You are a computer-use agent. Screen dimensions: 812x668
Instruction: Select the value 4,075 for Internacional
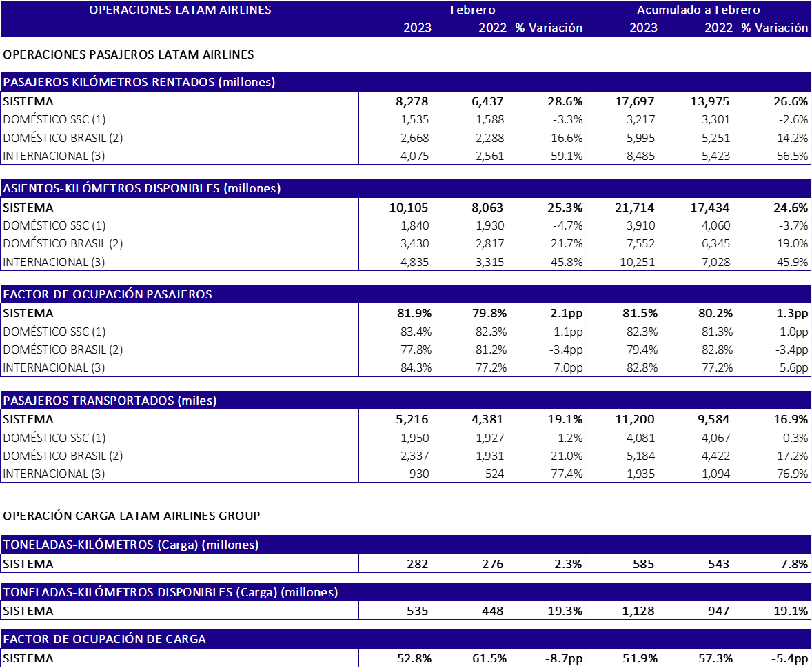(x=414, y=156)
